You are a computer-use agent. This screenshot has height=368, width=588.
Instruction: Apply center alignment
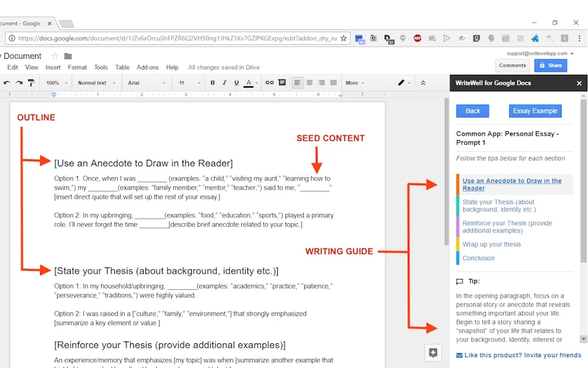310,83
